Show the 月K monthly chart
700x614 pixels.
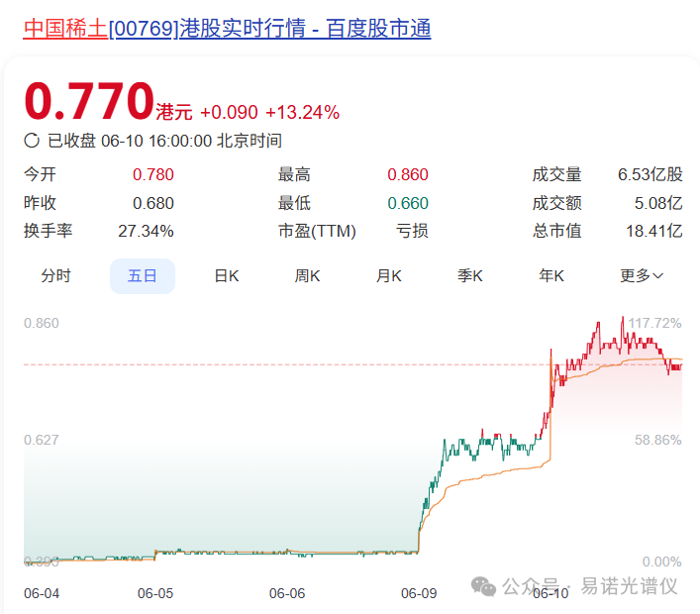pyautogui.click(x=389, y=276)
